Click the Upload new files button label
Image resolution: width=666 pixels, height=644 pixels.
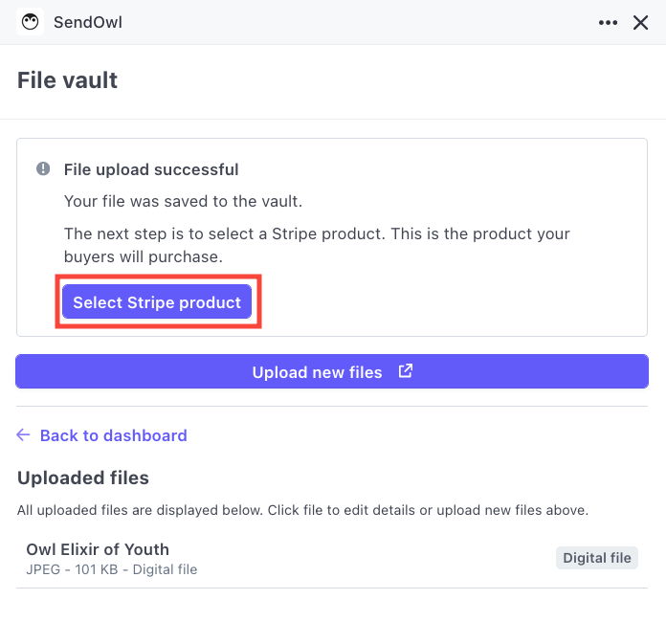click(x=317, y=372)
